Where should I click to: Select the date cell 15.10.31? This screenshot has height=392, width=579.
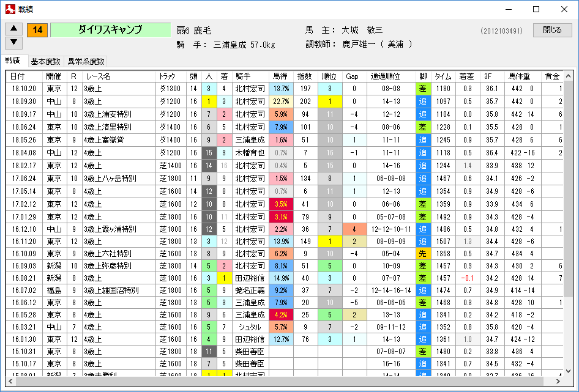(x=24, y=352)
